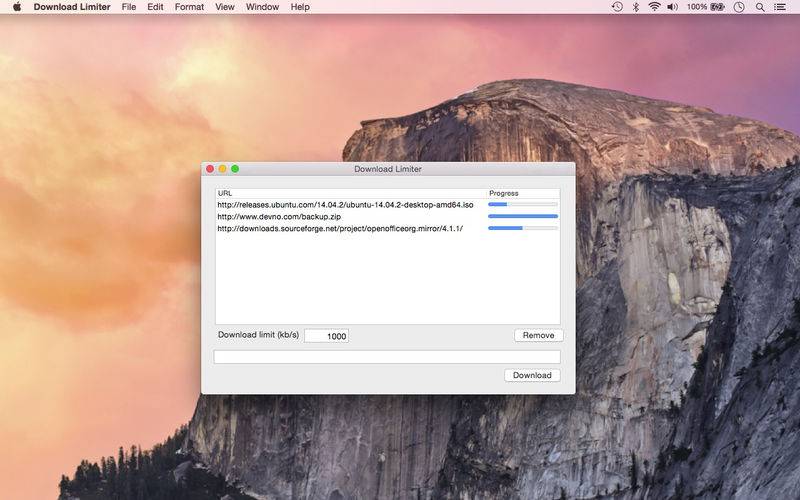The height and width of the screenshot is (500, 800).
Task: Minimize the Download Limiter window
Action: pos(222,168)
